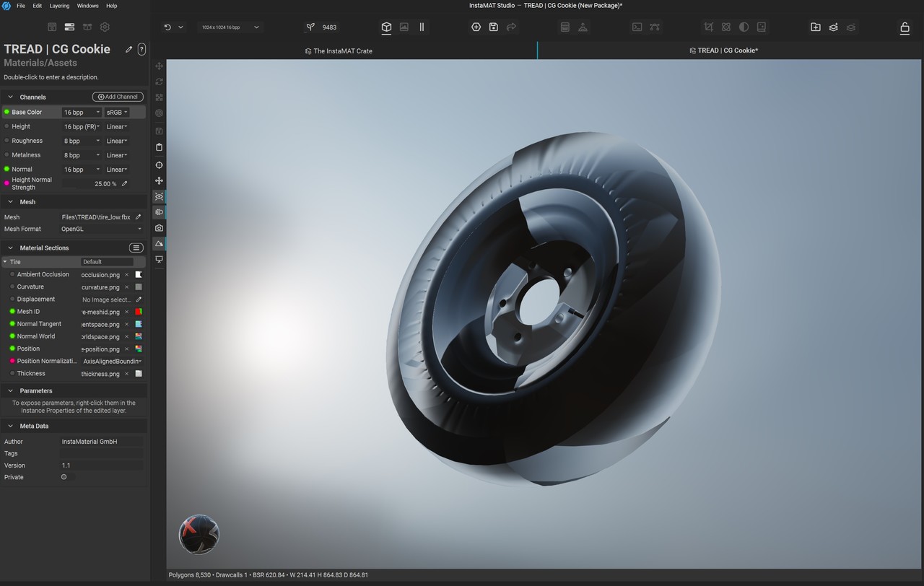Click the pause bars icon in toolbar
This screenshot has width=924, height=586.
[422, 27]
